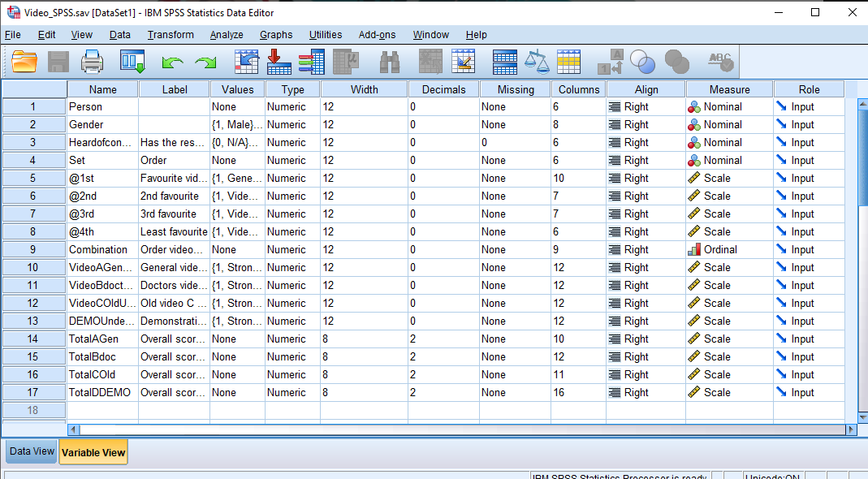The width and height of the screenshot is (868, 479).
Task: Undo the last action
Action: (172, 61)
